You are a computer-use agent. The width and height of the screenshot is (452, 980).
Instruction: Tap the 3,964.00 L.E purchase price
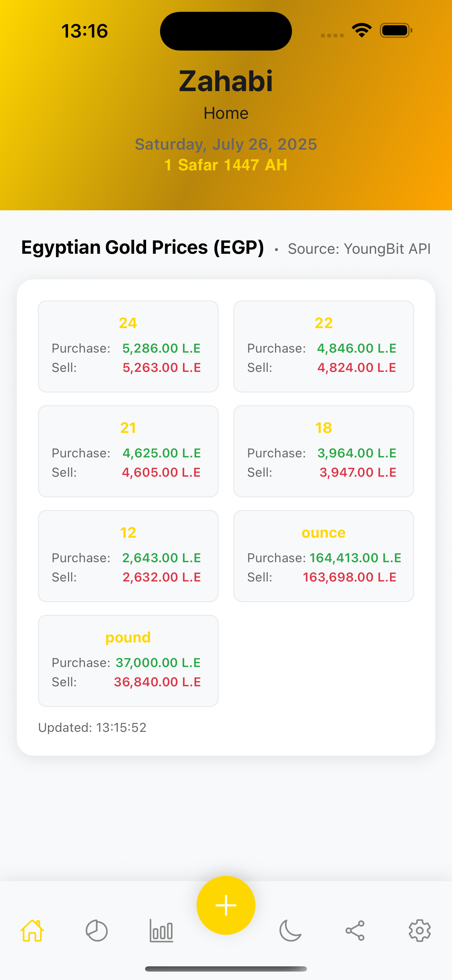coord(357,453)
